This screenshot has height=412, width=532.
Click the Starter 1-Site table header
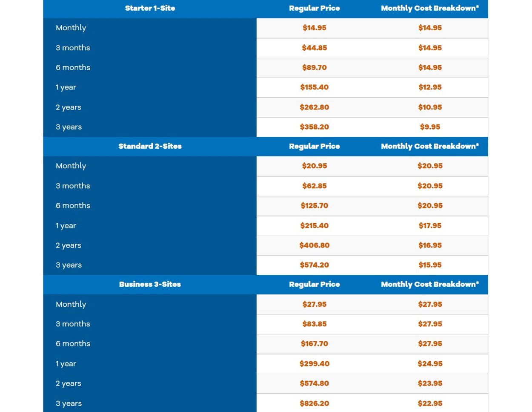tap(150, 8)
